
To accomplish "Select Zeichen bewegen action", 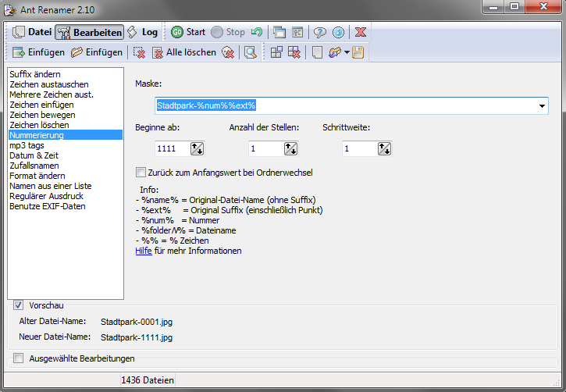I will click(66, 115).
